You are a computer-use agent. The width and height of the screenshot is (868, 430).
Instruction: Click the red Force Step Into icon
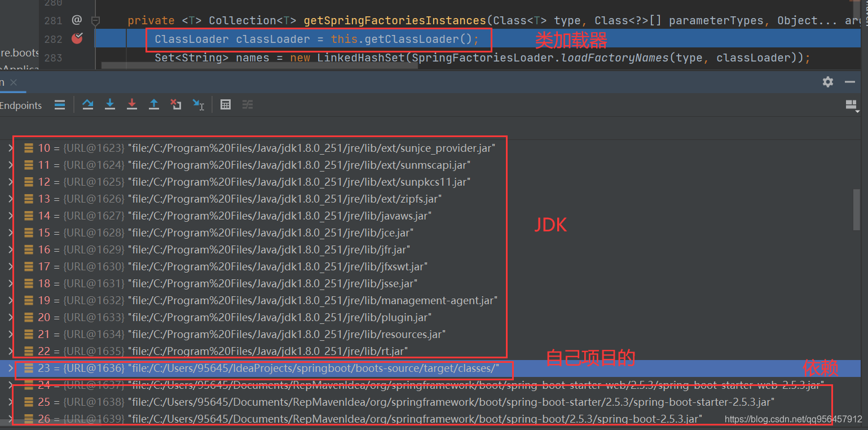[132, 104]
